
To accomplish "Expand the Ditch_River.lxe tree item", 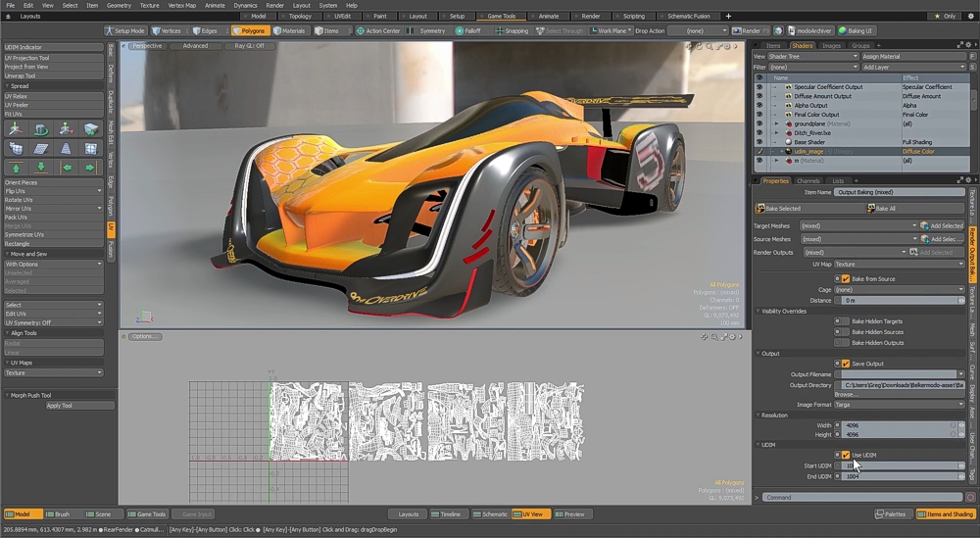I will click(x=776, y=133).
